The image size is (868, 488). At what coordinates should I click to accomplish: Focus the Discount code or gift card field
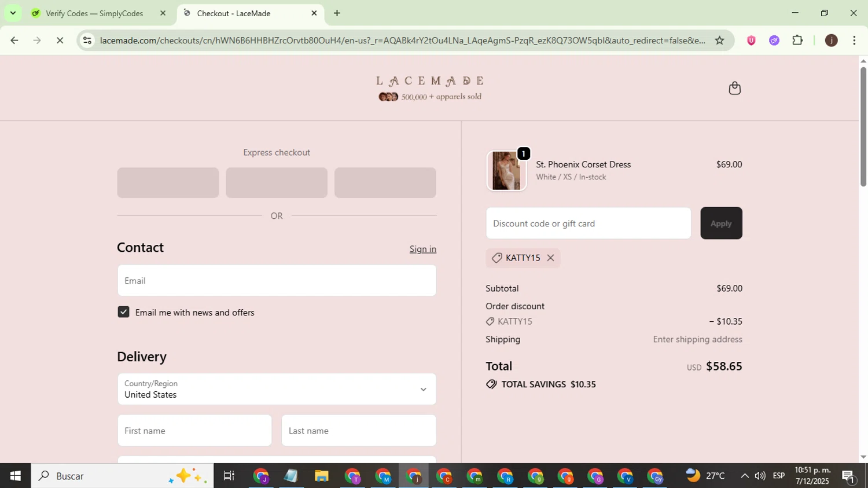[589, 223]
